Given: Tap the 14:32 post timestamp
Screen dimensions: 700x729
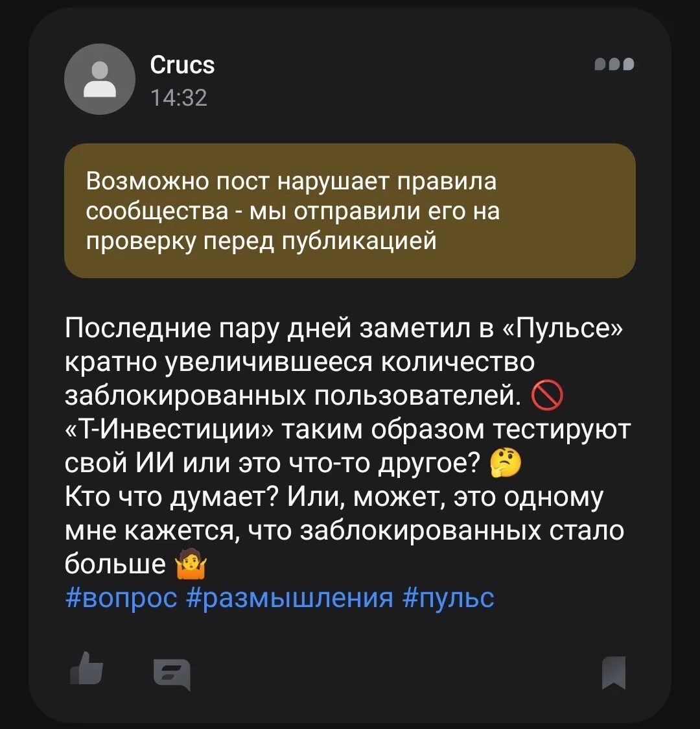Looking at the screenshot, I should click(x=179, y=98).
